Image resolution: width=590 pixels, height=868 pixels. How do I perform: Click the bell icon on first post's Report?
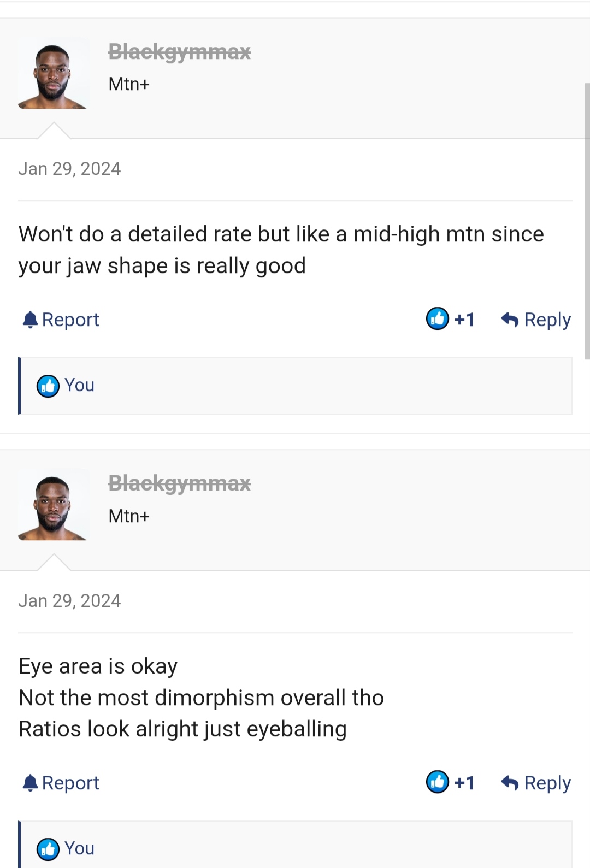click(30, 320)
